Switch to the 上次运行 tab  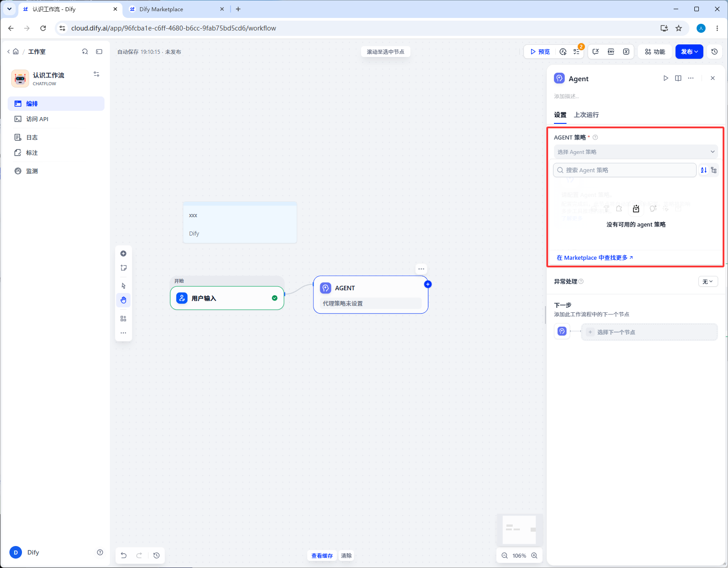pos(586,115)
